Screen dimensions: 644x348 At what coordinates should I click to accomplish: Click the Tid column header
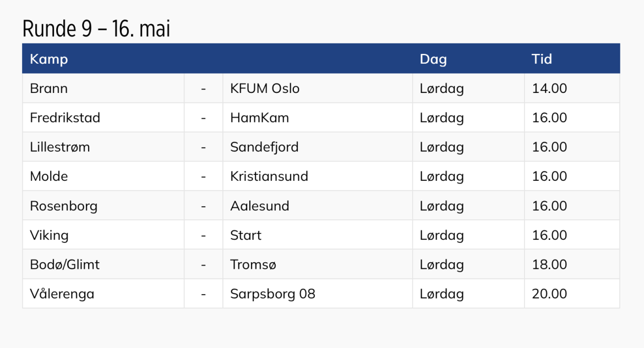(x=542, y=59)
